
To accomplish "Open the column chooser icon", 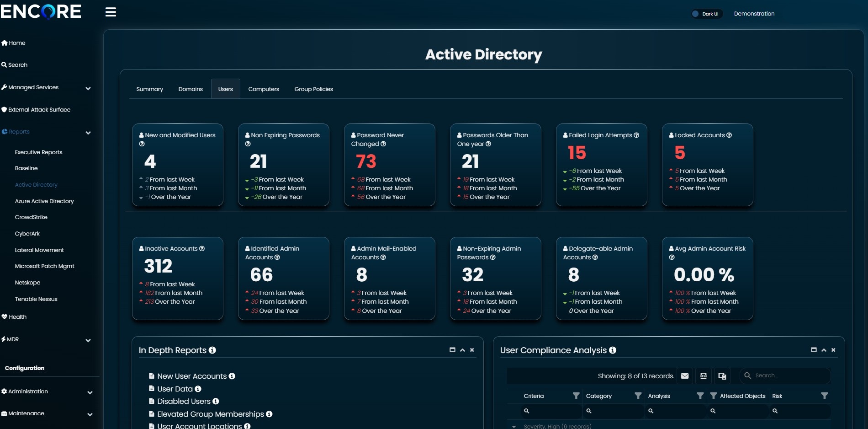I will [722, 376].
